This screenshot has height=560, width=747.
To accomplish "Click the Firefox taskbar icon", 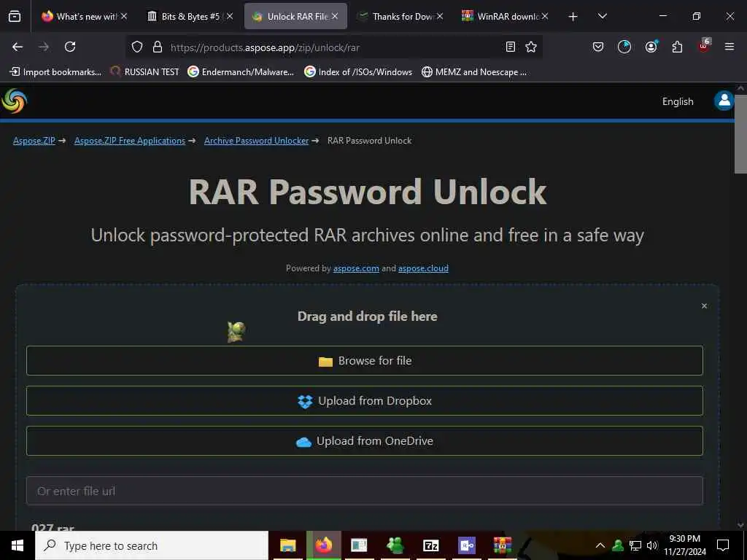I will [323, 545].
